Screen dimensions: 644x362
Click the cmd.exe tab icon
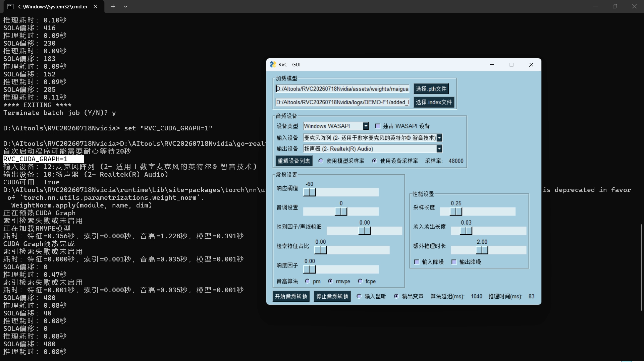pyautogui.click(x=10, y=6)
